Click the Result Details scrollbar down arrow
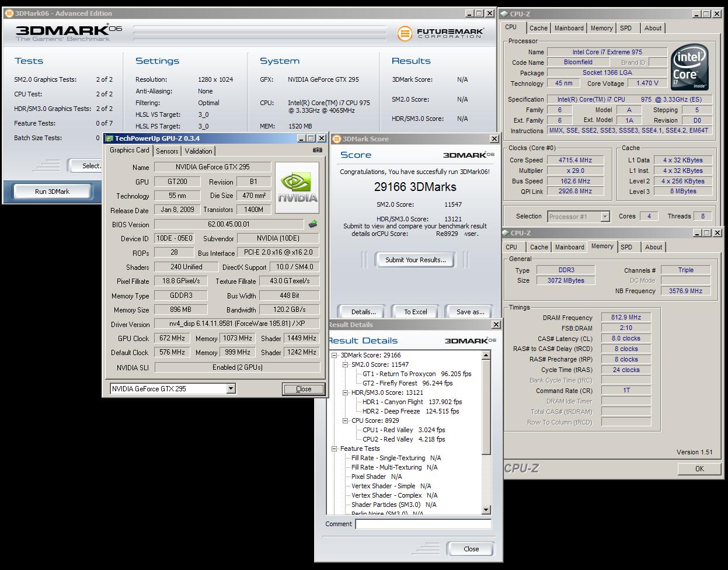The width and height of the screenshot is (728, 570). pos(486,510)
